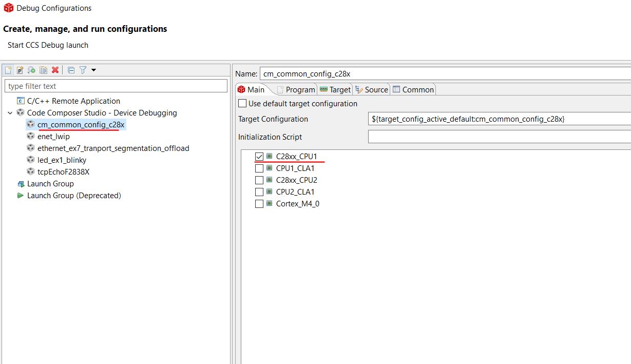631x364 pixels.
Task: Click the C28xx_CPU2 core label
Action: pos(296,180)
